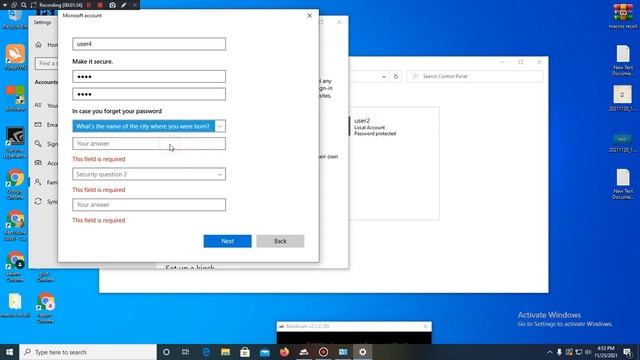
Task: Select the orange rabbit app desktop shortcut
Action: tap(15, 57)
